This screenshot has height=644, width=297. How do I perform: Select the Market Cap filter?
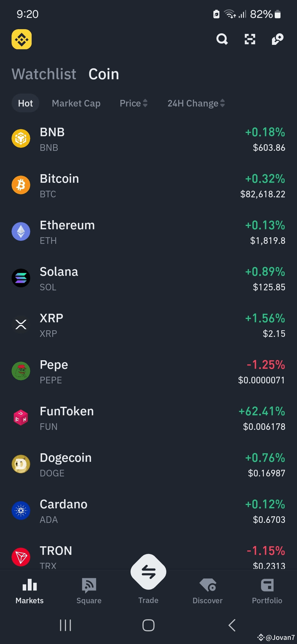(76, 103)
